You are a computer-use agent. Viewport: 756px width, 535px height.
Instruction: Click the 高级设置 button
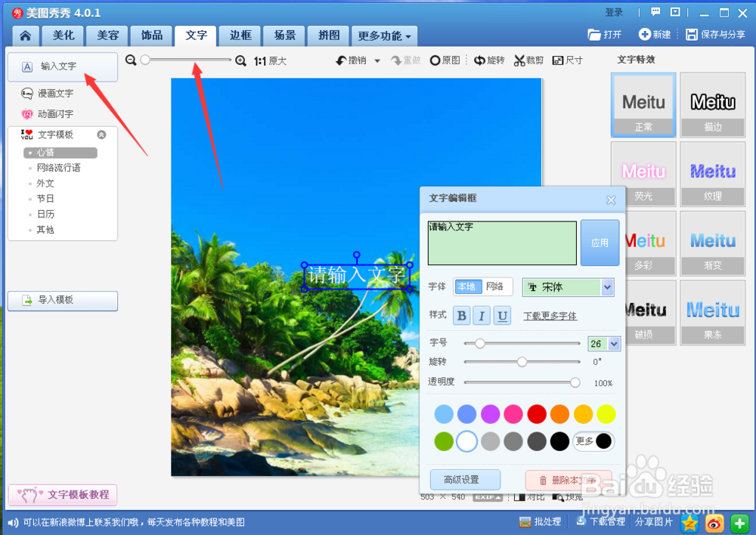tap(465, 480)
